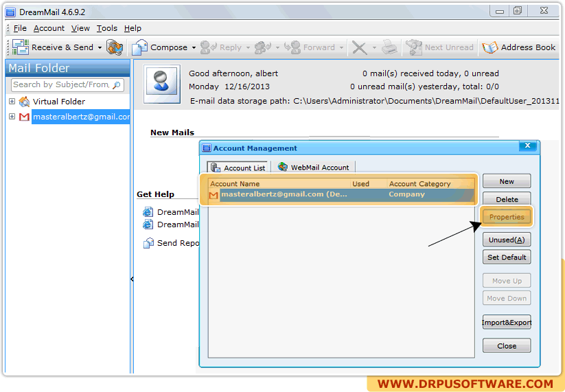
Task: Click the Set Default button
Action: pyautogui.click(x=507, y=257)
